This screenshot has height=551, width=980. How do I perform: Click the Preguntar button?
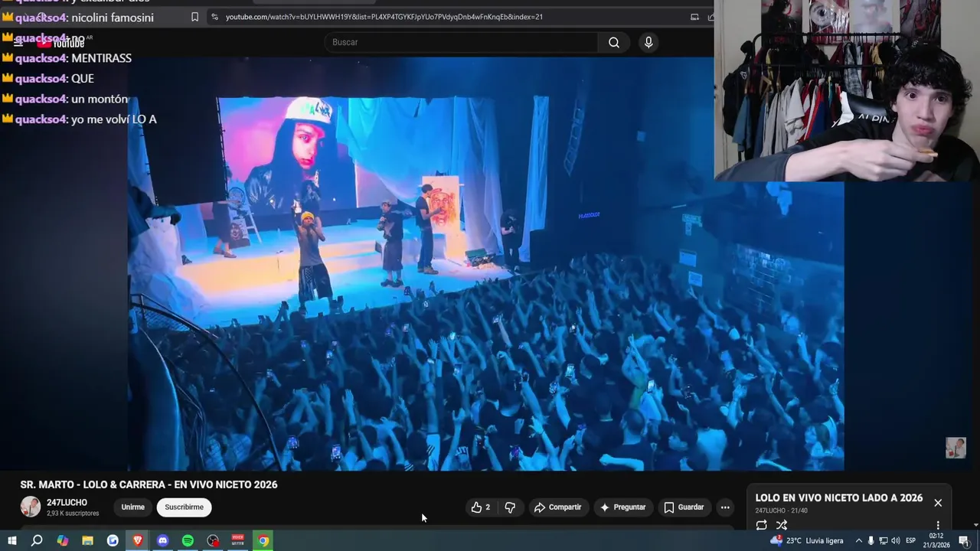(x=623, y=507)
